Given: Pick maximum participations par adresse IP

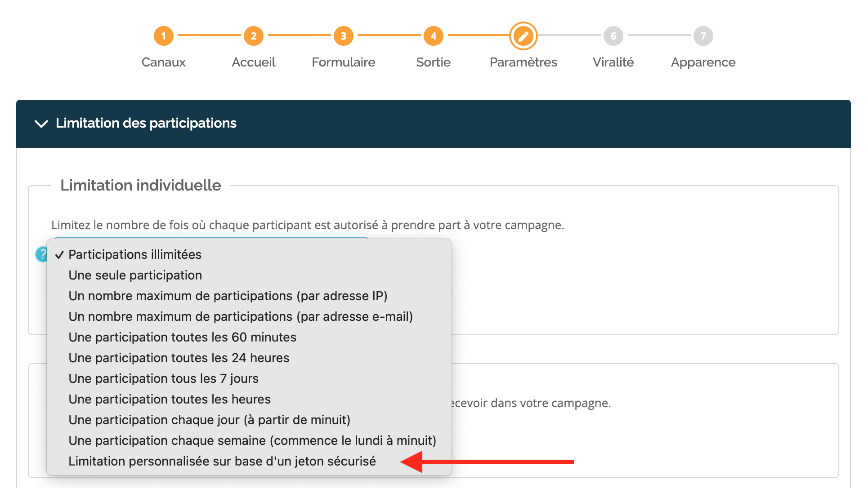Looking at the screenshot, I should tap(249, 296).
